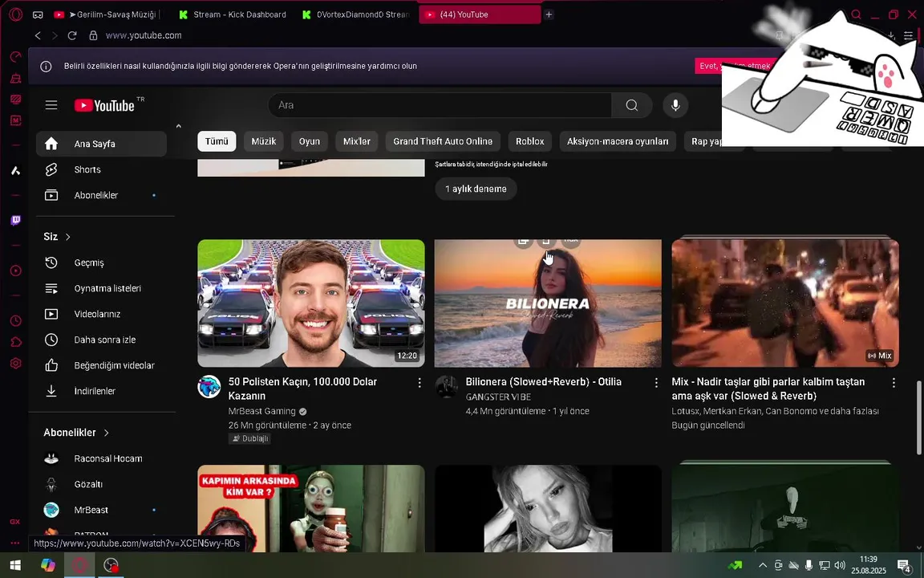Open Twitch in the Opera sidebar
This screenshot has height=578, width=924.
click(x=16, y=220)
